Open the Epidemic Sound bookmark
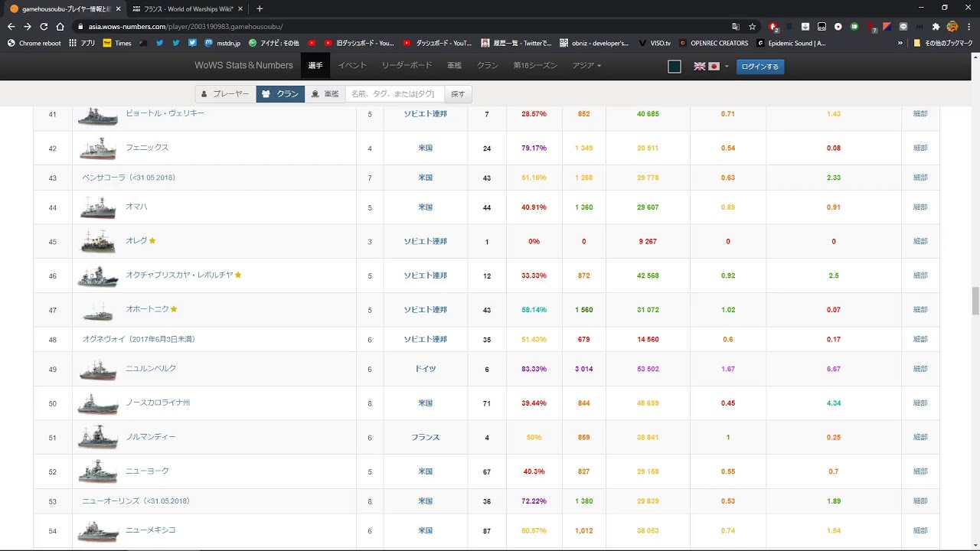The image size is (980, 551). [x=791, y=44]
